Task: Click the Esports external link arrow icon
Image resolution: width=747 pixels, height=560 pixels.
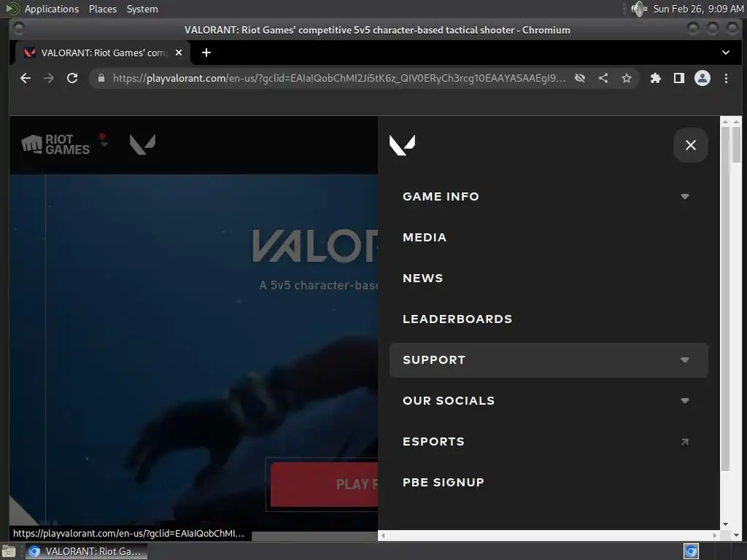Action: click(x=684, y=442)
